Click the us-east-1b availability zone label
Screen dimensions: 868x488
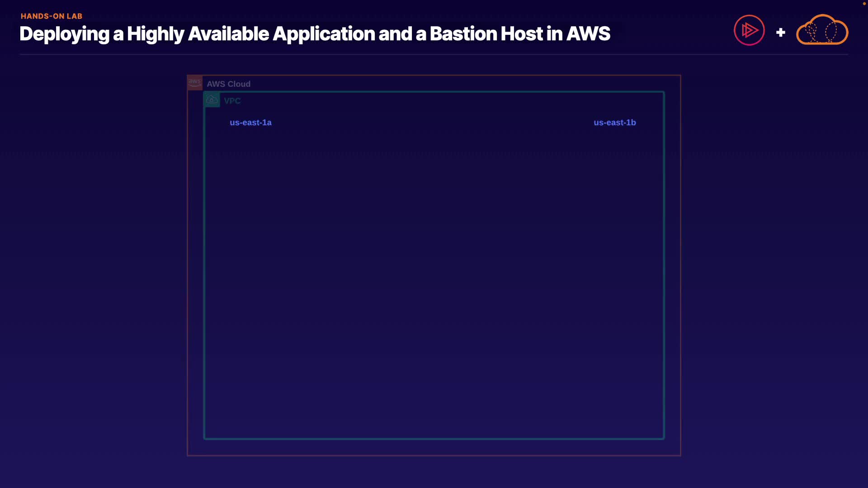pos(614,122)
